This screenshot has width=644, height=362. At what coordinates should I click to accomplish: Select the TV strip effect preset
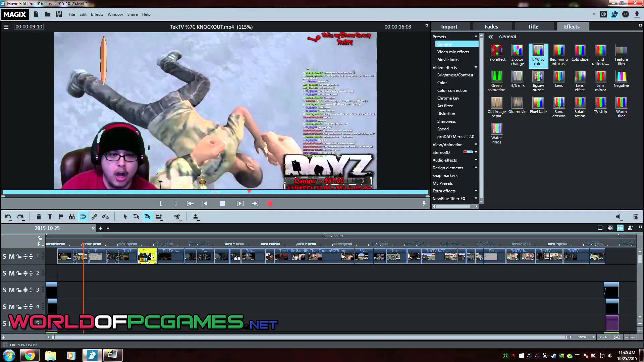[x=600, y=106]
